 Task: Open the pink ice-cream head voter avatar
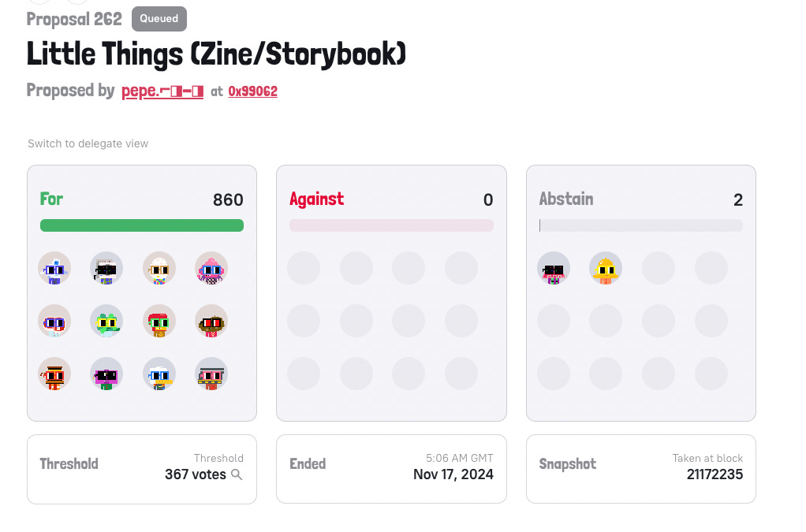pyautogui.click(x=211, y=269)
